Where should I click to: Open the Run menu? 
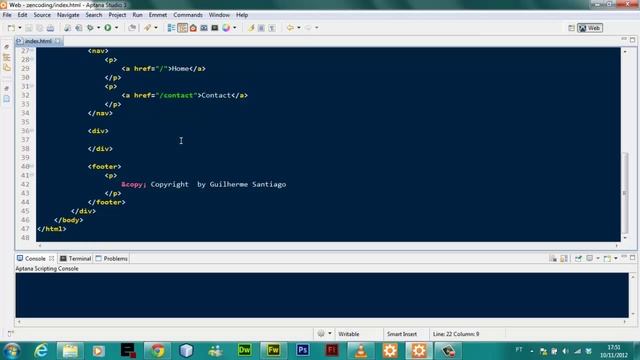[138, 15]
